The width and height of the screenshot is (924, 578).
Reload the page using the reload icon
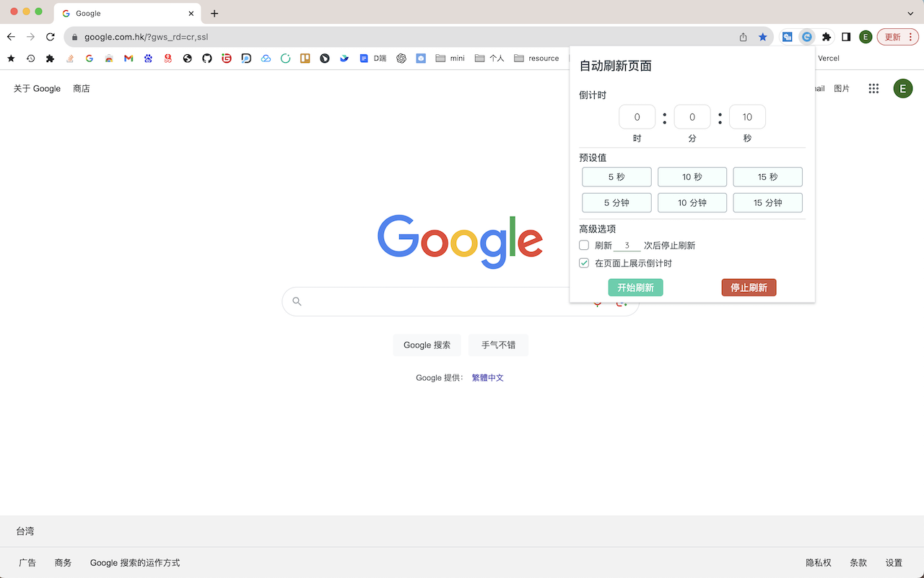[50, 37]
